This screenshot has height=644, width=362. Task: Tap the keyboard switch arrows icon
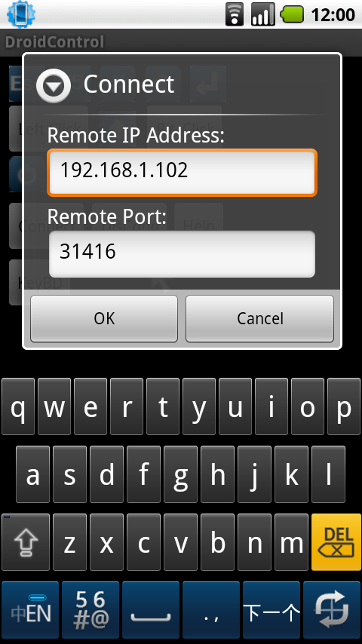pos(333,609)
